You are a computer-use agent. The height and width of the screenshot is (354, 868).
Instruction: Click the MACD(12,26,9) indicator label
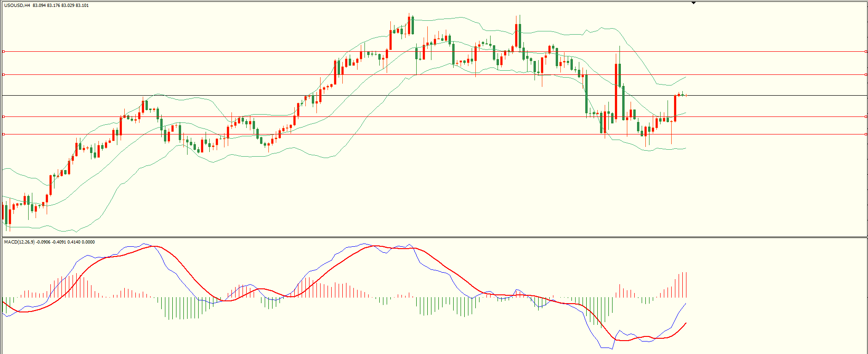click(19, 242)
